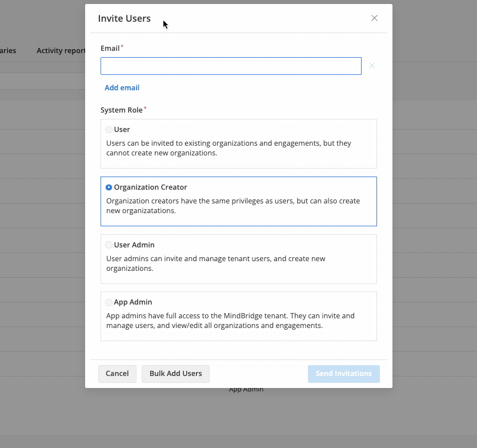Click the Invite Users dialog title
The image size is (477, 448).
(x=124, y=18)
